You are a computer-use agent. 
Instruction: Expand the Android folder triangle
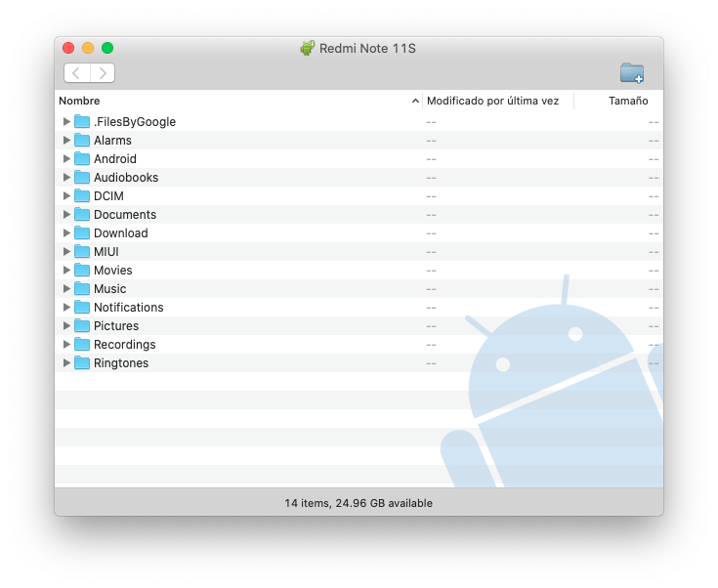(66, 158)
